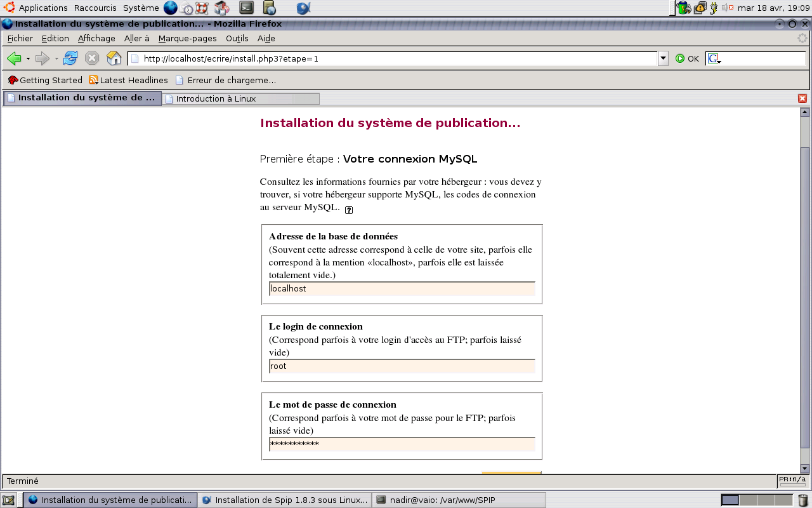Switch to the first workspace
The width and height of the screenshot is (812, 508).
pyautogui.click(x=730, y=500)
